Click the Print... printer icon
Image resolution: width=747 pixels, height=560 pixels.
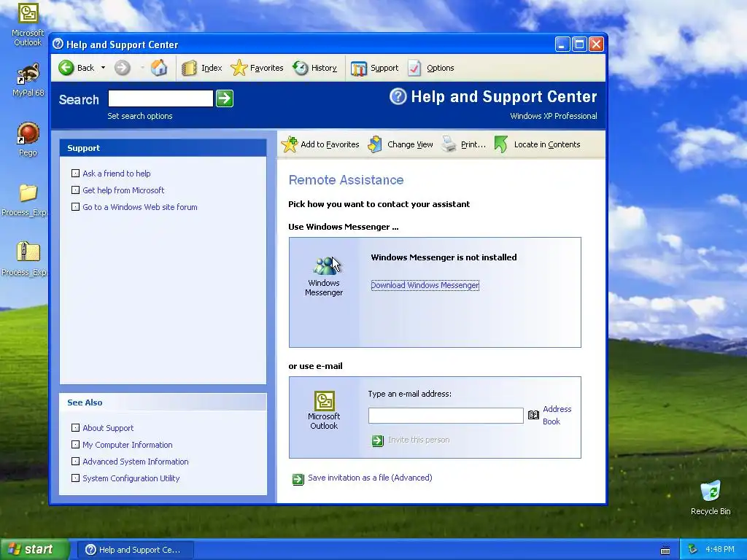[449, 144]
